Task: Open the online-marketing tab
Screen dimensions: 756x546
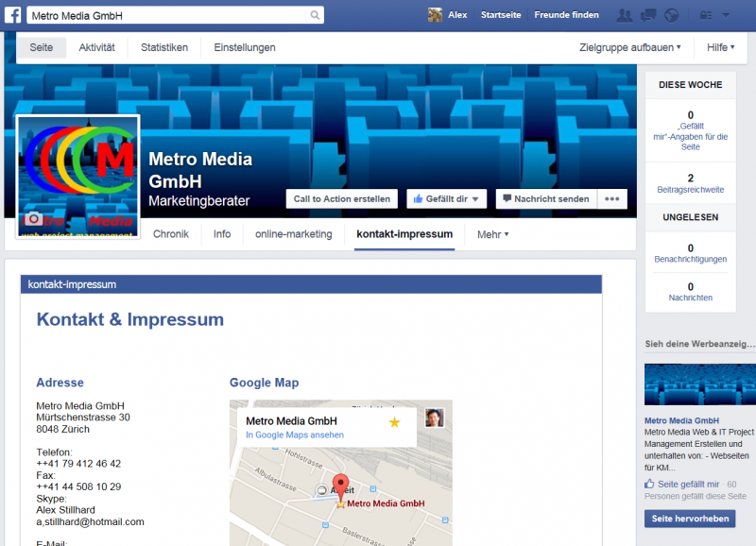Action: [294, 234]
